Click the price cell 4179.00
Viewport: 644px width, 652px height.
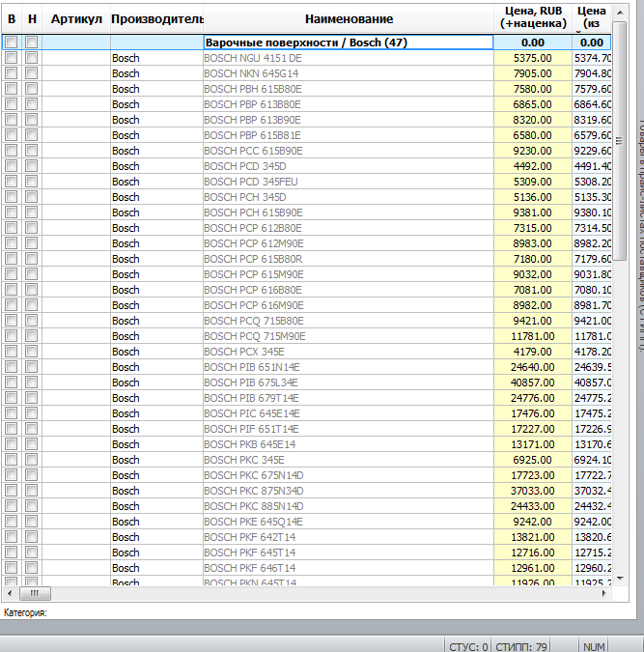(x=533, y=352)
